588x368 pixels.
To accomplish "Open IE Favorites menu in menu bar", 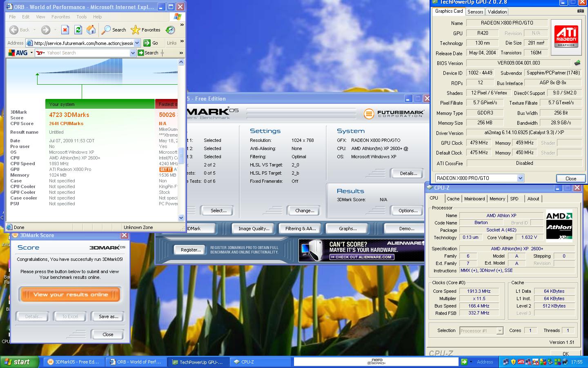I will click(60, 17).
